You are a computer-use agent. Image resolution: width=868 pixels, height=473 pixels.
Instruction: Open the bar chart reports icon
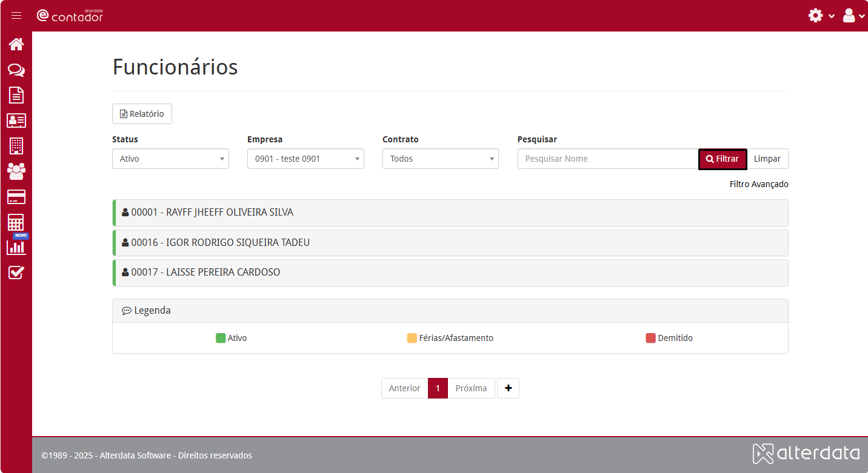tap(16, 247)
